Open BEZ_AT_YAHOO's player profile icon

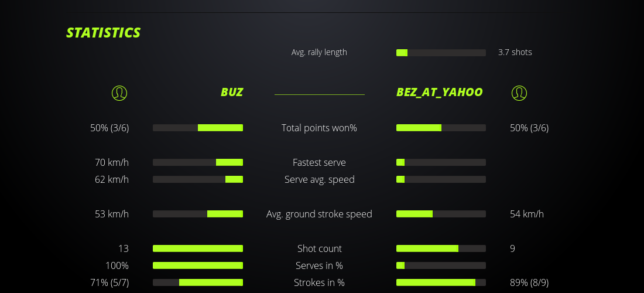pos(519,93)
